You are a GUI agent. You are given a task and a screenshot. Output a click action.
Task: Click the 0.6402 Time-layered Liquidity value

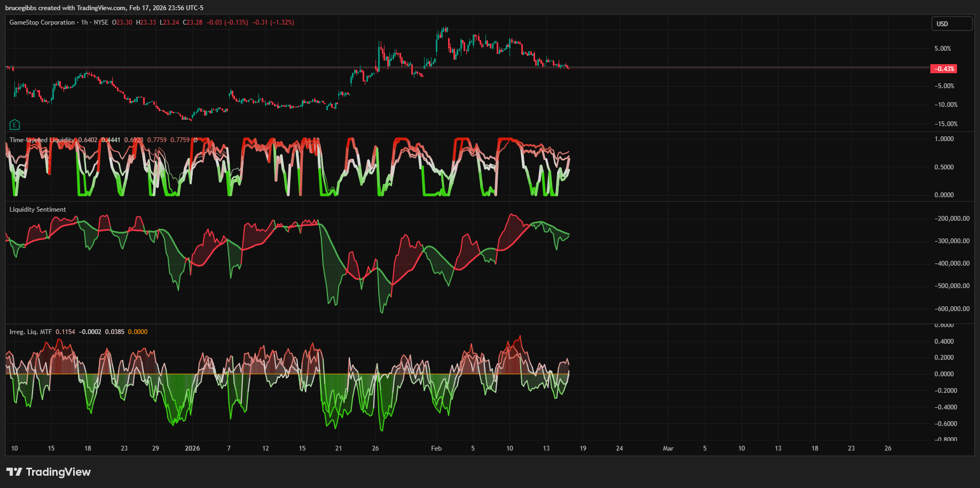88,140
